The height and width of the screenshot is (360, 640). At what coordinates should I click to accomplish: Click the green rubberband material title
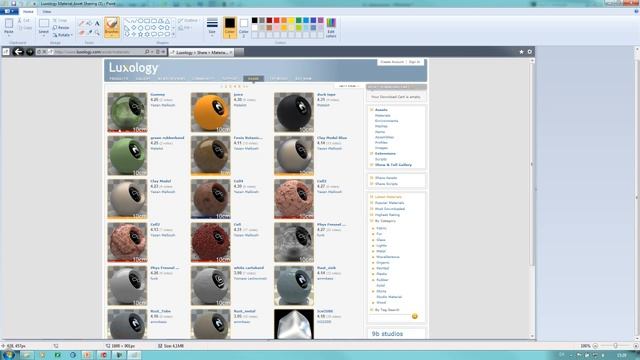pos(167,138)
